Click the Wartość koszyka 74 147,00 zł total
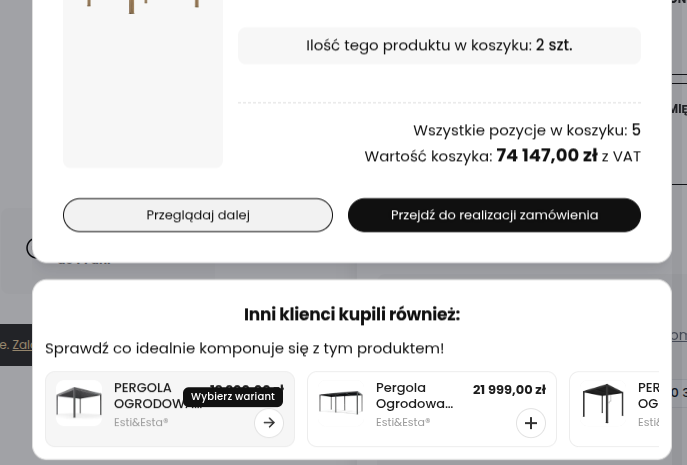 tap(503, 156)
